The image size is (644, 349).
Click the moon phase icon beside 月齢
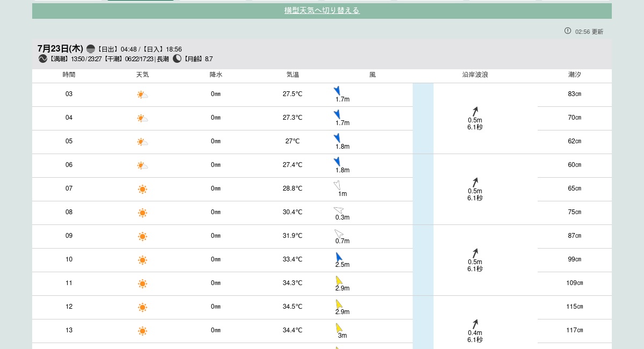(x=177, y=59)
